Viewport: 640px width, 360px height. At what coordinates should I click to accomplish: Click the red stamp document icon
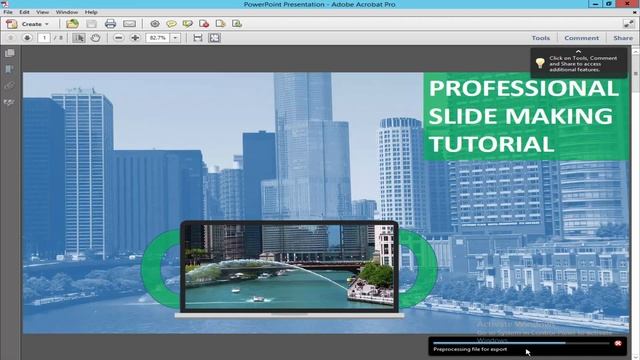pos(204,24)
